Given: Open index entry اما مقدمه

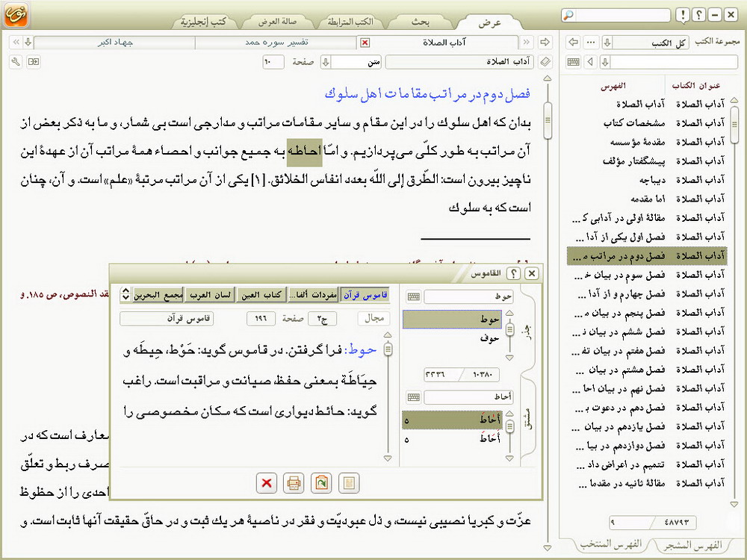Looking at the screenshot, I should click(648, 199).
